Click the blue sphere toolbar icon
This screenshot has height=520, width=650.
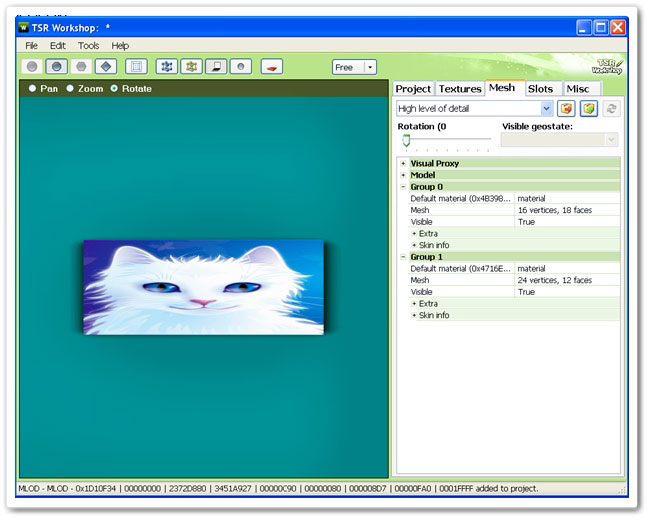tap(58, 67)
